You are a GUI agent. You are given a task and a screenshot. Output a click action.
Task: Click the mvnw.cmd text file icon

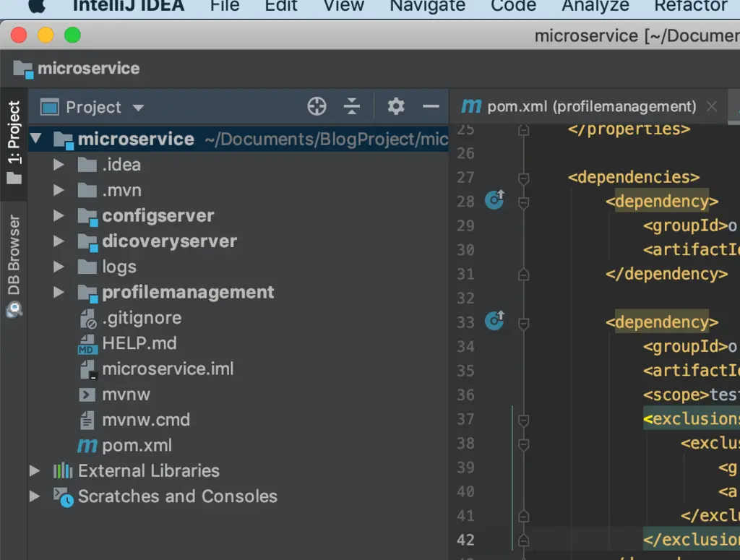coord(87,420)
